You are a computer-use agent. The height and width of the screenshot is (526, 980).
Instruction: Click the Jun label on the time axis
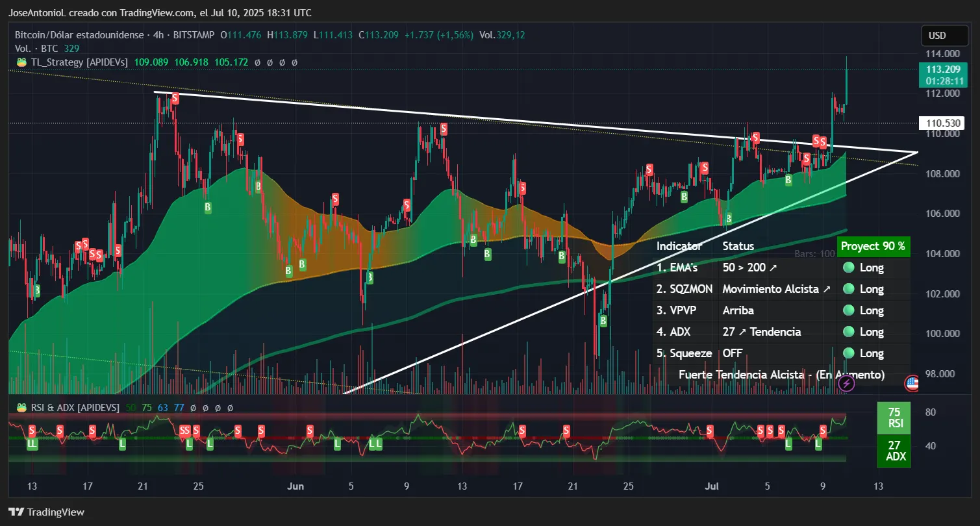tap(295, 486)
